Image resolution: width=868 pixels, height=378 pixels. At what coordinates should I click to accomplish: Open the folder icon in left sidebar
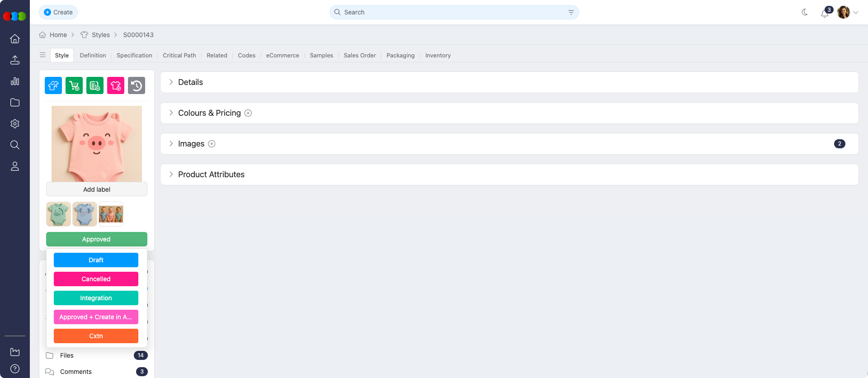15,103
